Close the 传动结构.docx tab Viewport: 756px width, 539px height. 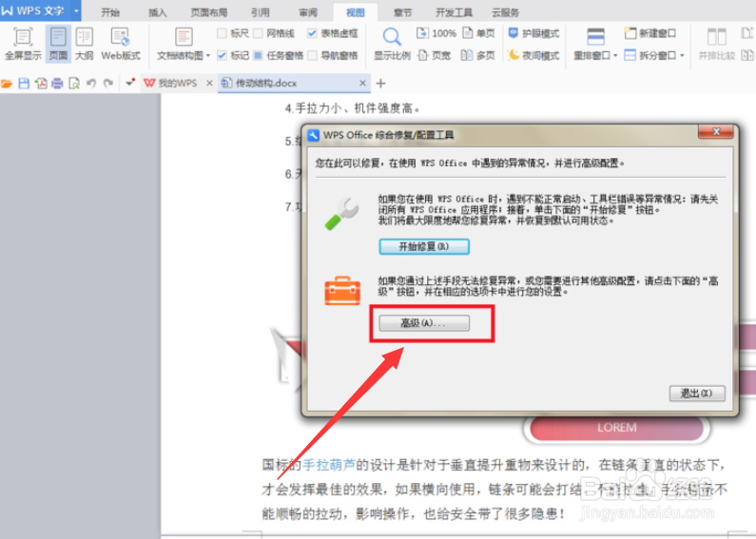[x=362, y=84]
